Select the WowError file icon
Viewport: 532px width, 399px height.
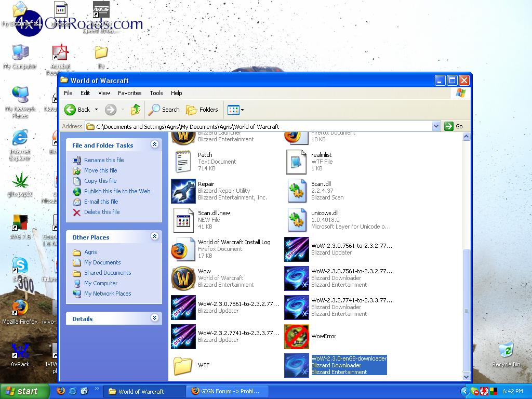tap(297, 337)
